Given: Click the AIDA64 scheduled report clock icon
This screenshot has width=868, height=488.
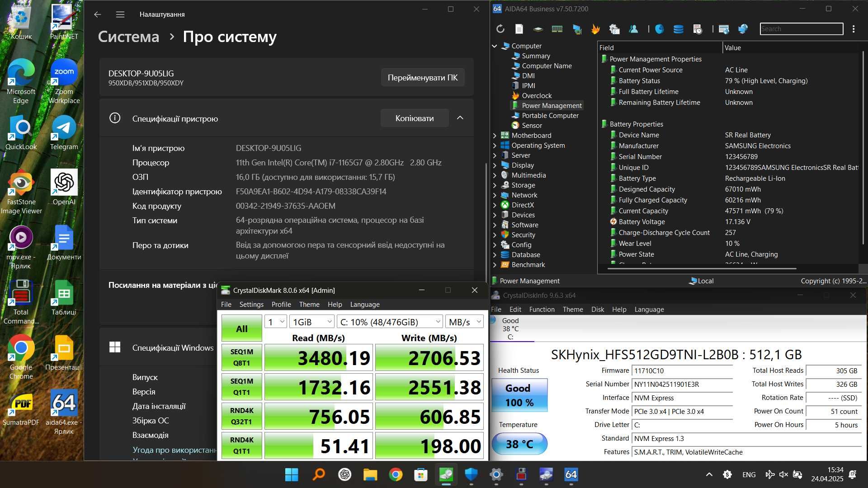Looking at the screenshot, I should [698, 29].
